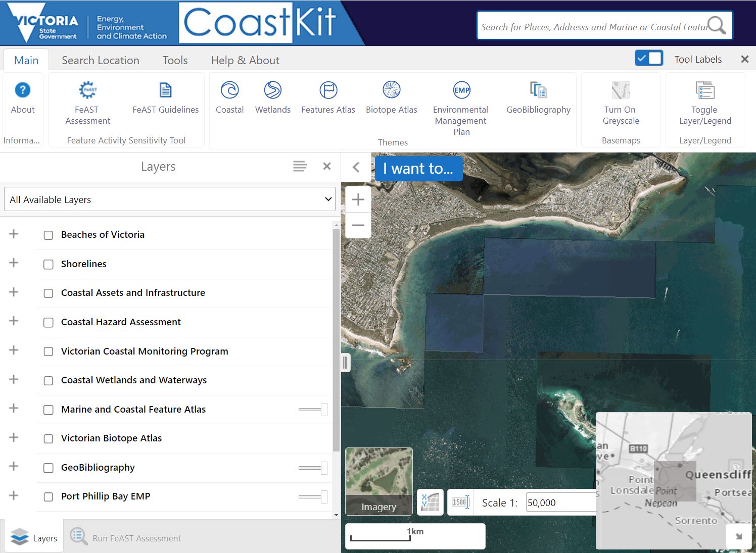Expand Coastal Wetlands and Waterways group

pyautogui.click(x=14, y=379)
